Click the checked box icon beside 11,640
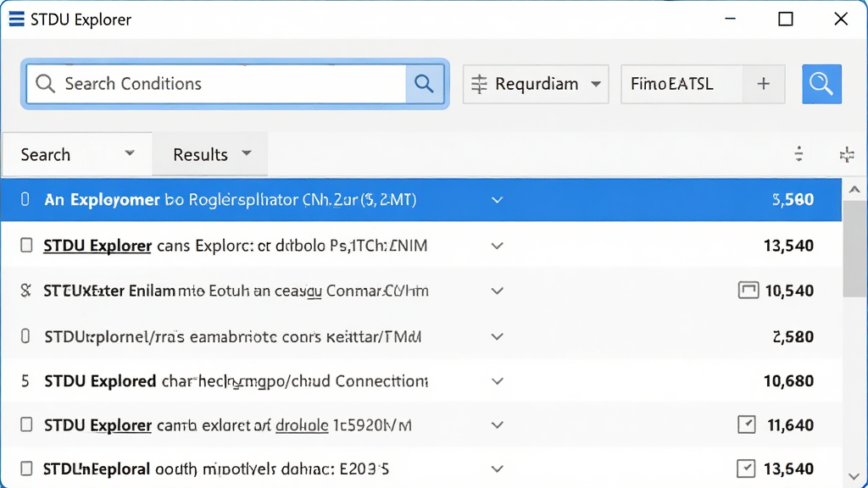The width and height of the screenshot is (868, 488). tap(747, 424)
